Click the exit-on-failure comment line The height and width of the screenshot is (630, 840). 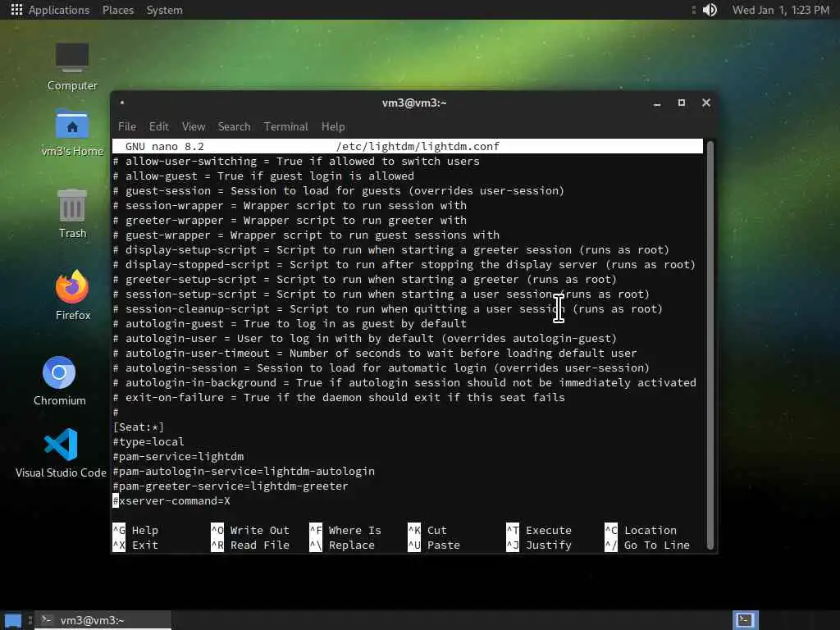pos(339,398)
